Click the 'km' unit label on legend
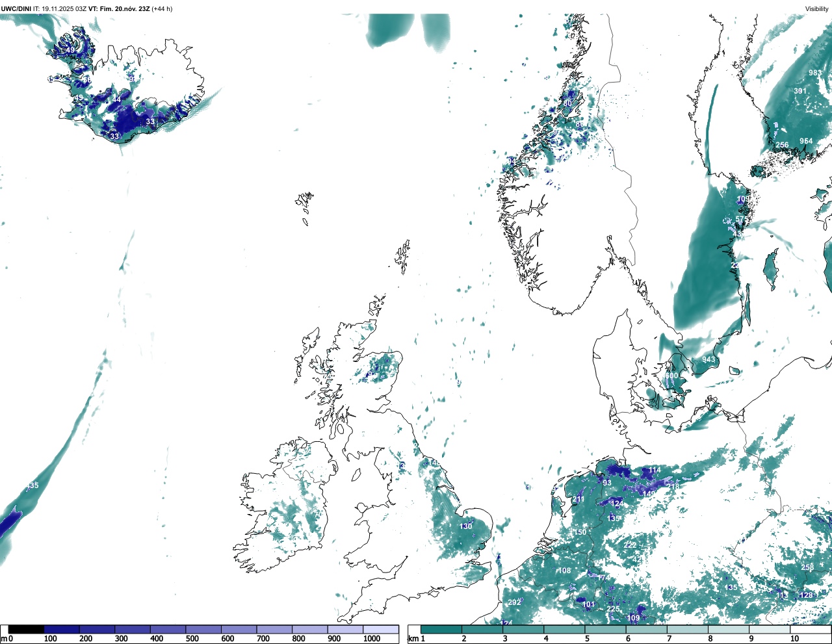The width and height of the screenshot is (832, 644). [x=413, y=639]
